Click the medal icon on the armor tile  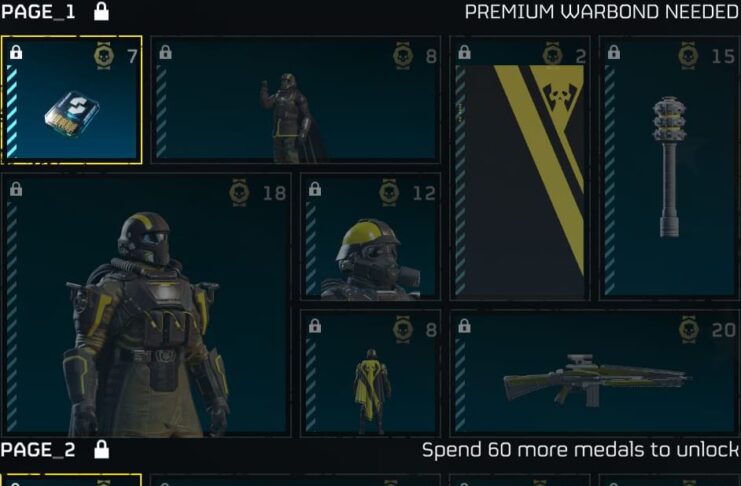tap(239, 192)
